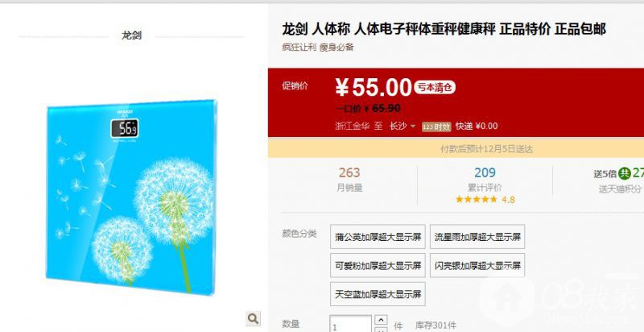Viewport: 644px width, 332px height.
Task: Click the magnifier icon below product image
Action: pyautogui.click(x=253, y=318)
